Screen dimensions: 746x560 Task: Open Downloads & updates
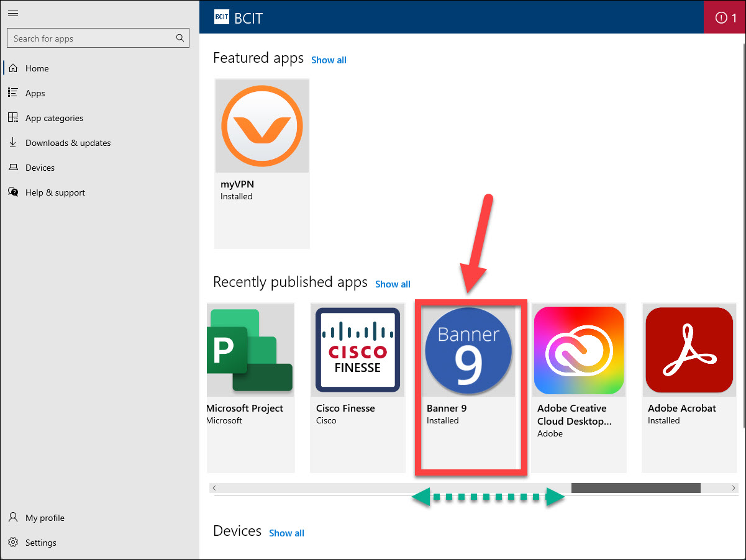pos(68,142)
